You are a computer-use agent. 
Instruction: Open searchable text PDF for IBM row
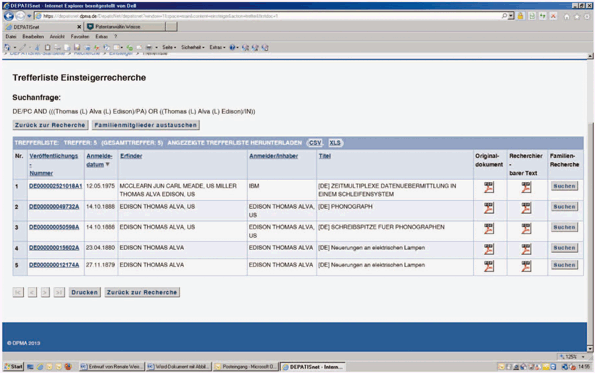pos(526,187)
